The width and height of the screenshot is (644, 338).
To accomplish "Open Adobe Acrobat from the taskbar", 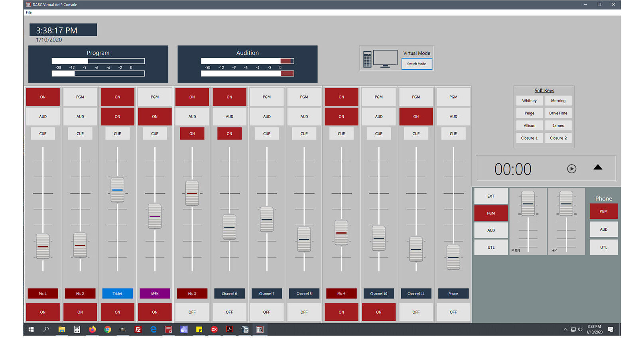I will (x=229, y=329).
